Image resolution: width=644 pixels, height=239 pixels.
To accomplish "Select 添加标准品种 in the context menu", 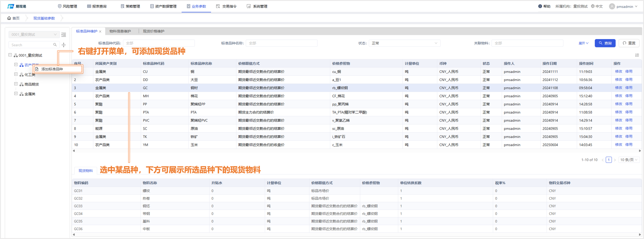I will click(x=52, y=69).
